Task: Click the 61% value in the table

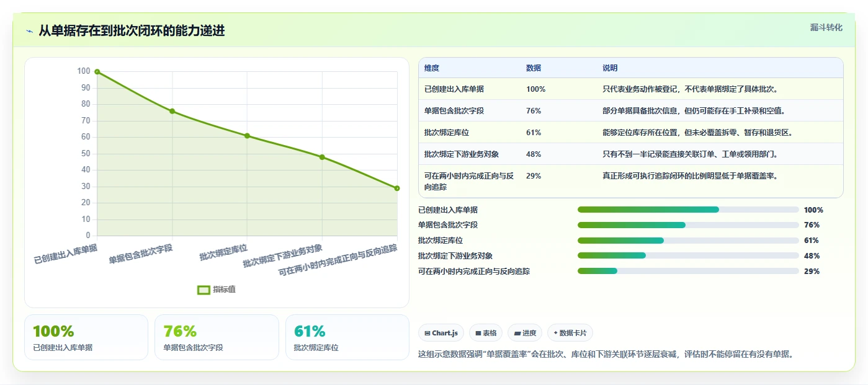Action: (534, 133)
